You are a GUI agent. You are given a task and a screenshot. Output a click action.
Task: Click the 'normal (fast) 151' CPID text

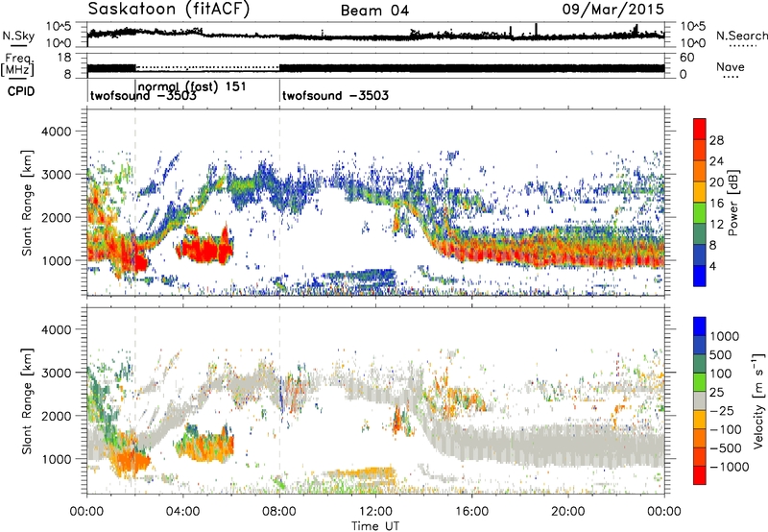pyautogui.click(x=192, y=86)
